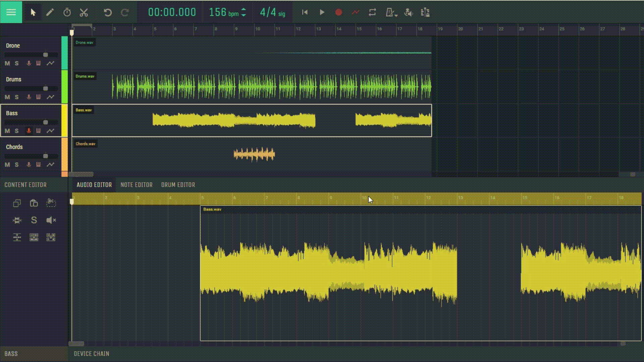Click the bottom horizontal scrollbar

(75, 344)
